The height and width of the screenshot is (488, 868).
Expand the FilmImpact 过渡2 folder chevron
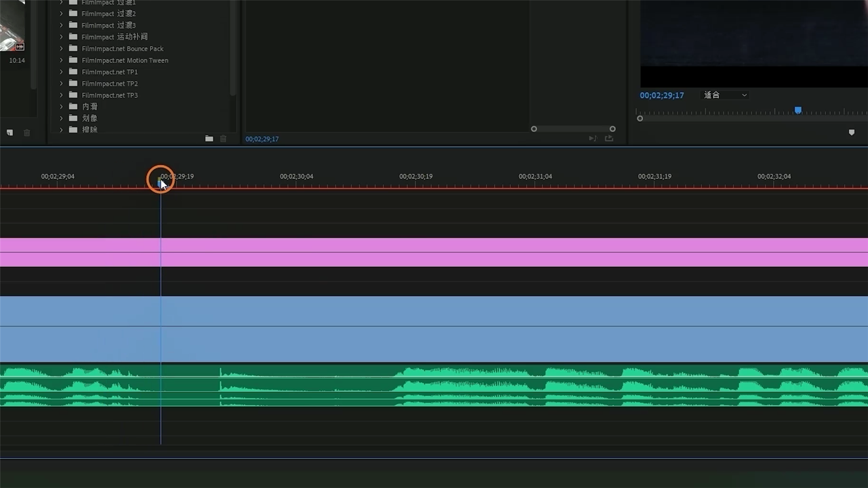pyautogui.click(x=61, y=14)
